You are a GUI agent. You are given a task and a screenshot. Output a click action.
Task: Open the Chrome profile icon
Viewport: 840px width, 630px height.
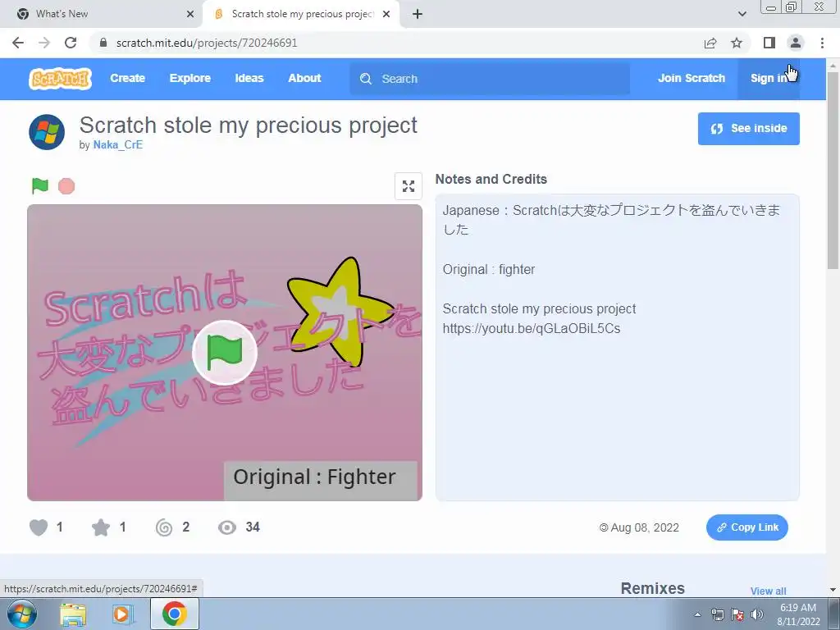(796, 43)
